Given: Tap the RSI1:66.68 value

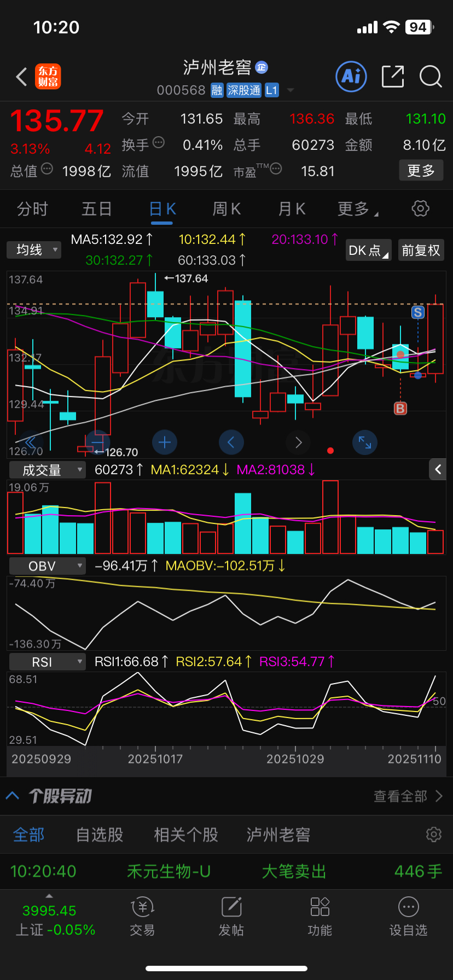Looking at the screenshot, I should (x=132, y=662).
